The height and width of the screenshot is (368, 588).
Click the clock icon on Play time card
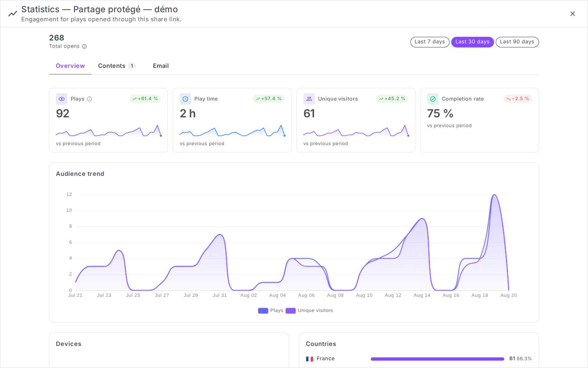[185, 99]
